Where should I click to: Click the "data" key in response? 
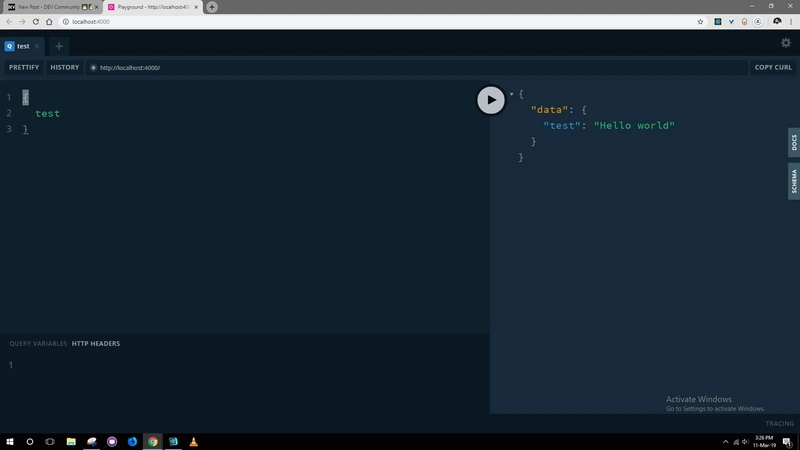[x=549, y=110]
